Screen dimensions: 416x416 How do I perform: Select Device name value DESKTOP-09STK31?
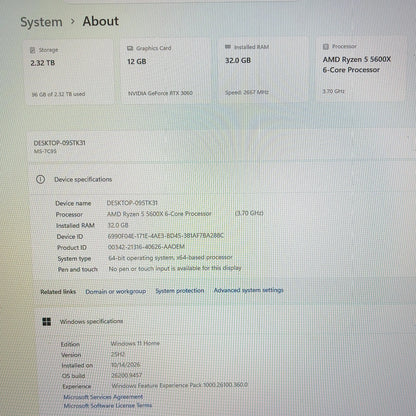point(132,203)
